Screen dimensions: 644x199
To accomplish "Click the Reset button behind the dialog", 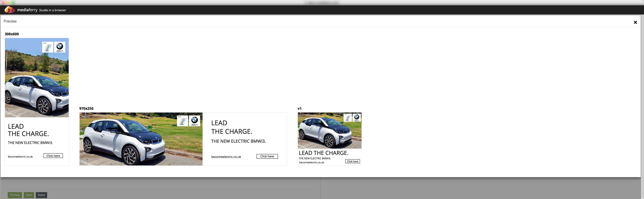I will tap(41, 195).
